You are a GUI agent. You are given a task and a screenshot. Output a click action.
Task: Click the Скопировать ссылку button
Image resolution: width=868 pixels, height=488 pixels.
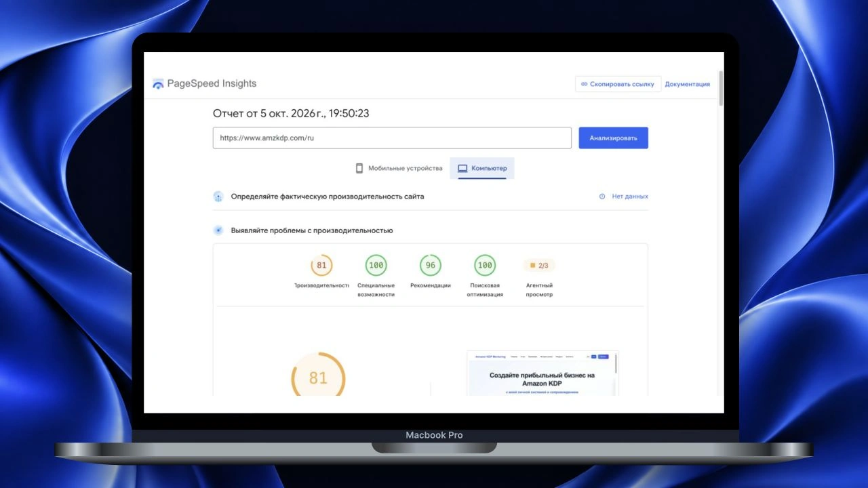(x=618, y=84)
